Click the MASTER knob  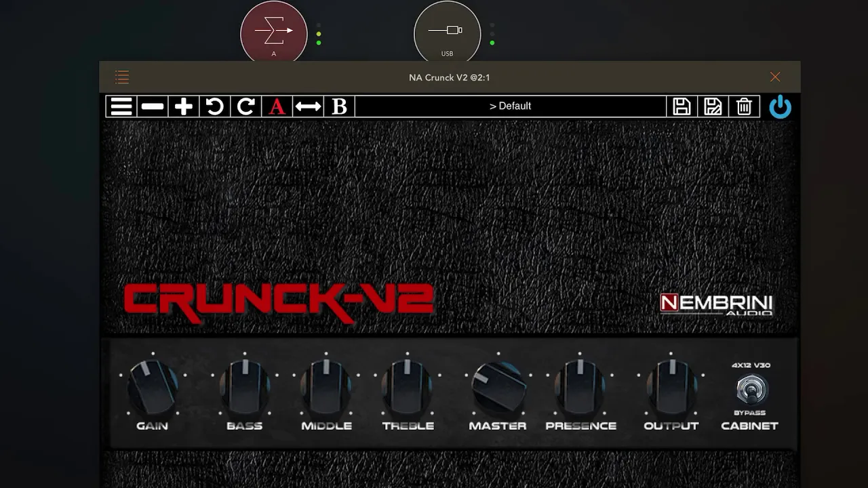pyautogui.click(x=498, y=387)
